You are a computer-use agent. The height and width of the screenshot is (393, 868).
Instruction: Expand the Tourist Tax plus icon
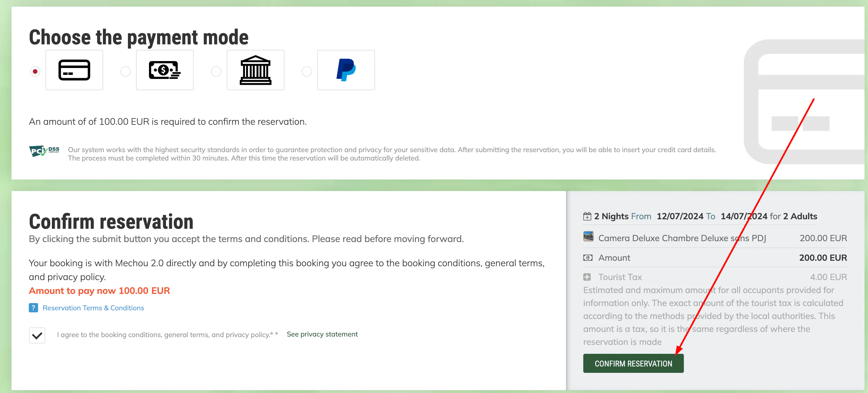pyautogui.click(x=587, y=277)
